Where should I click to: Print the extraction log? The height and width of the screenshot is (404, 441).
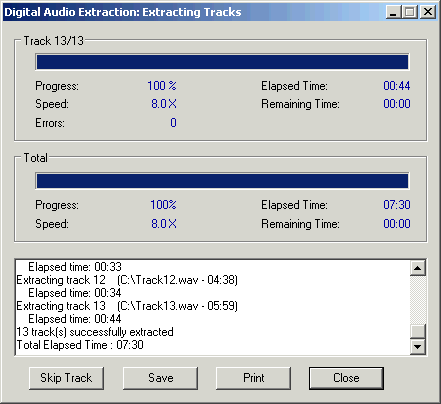[x=253, y=378]
